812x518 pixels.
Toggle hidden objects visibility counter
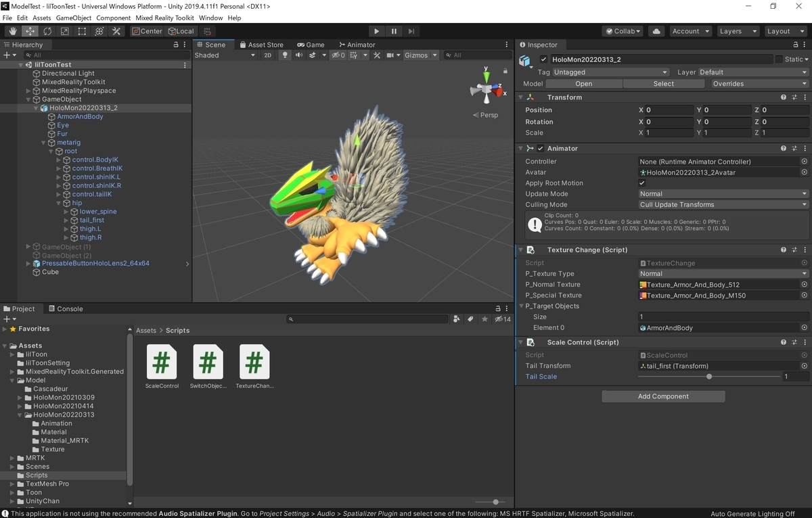pyautogui.click(x=338, y=55)
